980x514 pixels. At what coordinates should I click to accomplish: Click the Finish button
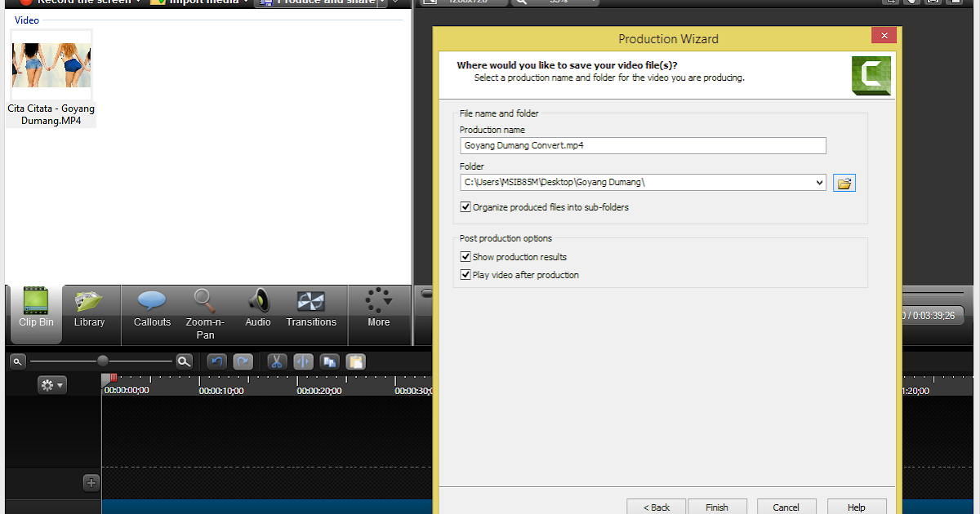coord(717,507)
